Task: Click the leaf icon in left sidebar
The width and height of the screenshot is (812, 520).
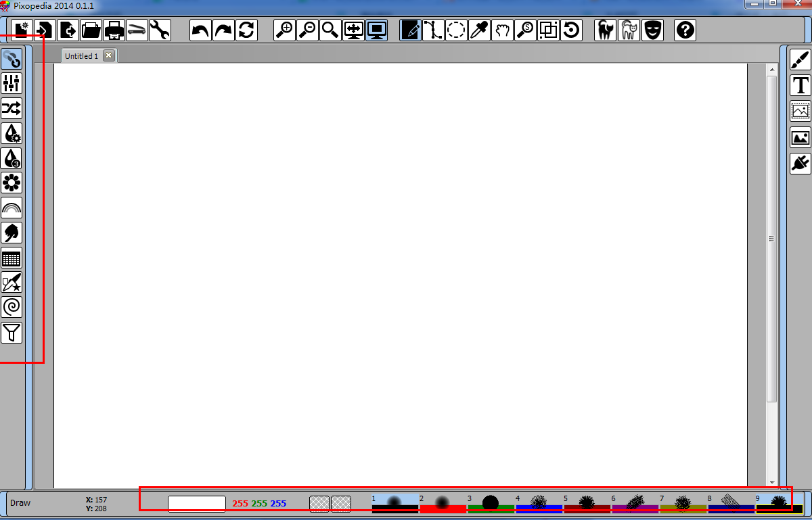Action: (x=12, y=233)
